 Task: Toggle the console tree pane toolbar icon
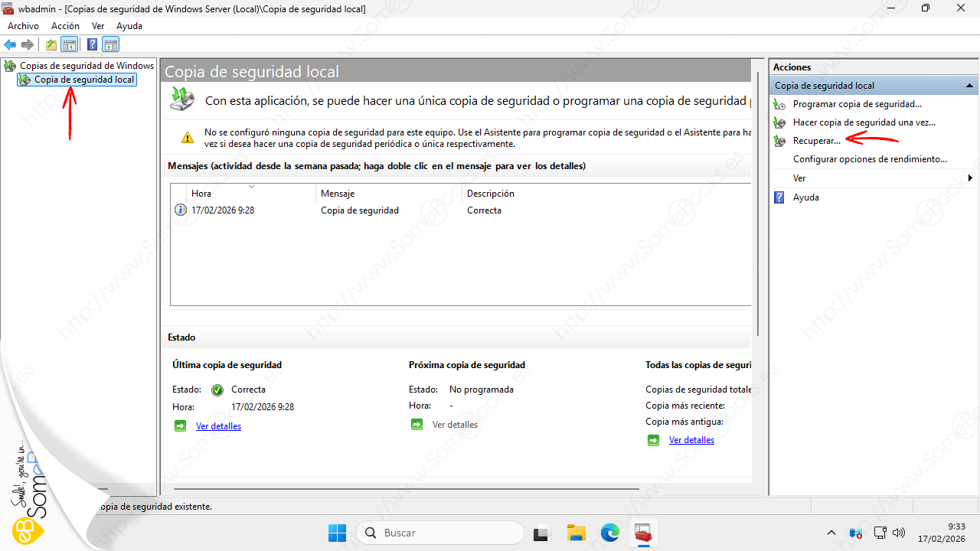(70, 45)
